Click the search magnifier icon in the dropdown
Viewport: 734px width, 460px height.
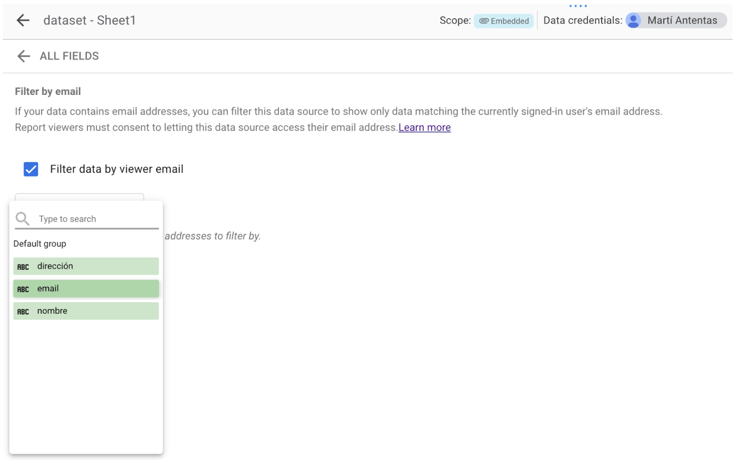pos(22,219)
